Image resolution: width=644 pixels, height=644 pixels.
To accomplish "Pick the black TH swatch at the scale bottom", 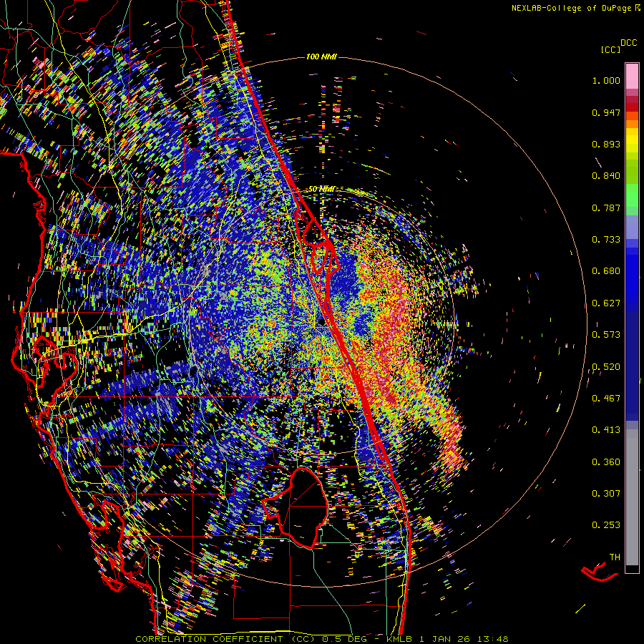I will pyautogui.click(x=632, y=569).
